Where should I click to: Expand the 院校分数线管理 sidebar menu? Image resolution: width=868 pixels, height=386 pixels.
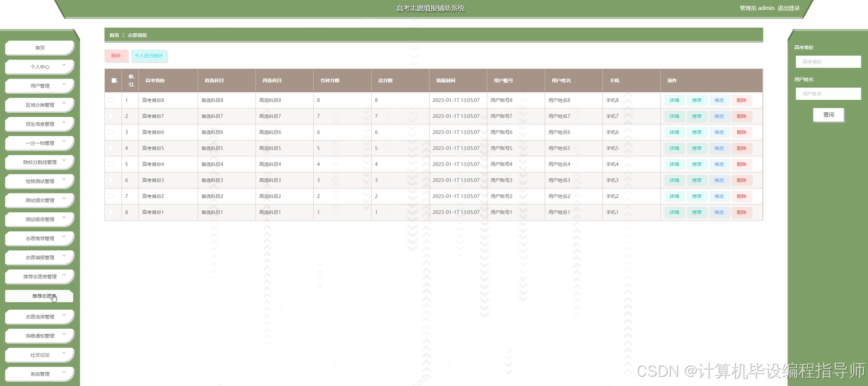click(x=40, y=162)
